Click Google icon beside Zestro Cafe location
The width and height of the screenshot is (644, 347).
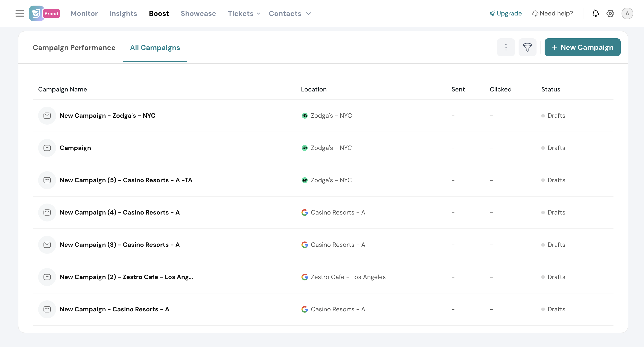(304, 277)
